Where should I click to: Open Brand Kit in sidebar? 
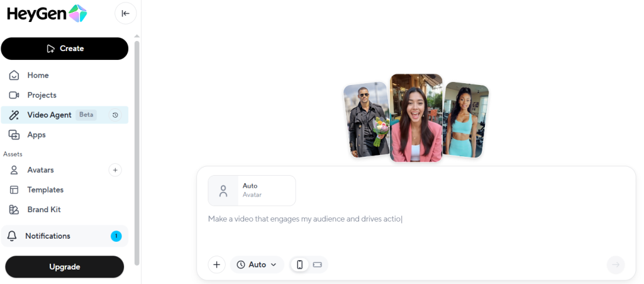(x=43, y=210)
